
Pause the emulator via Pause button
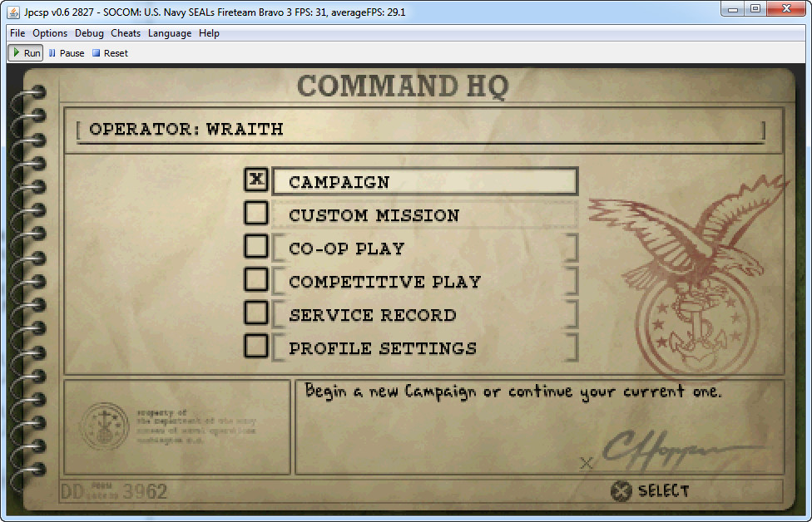(x=67, y=53)
